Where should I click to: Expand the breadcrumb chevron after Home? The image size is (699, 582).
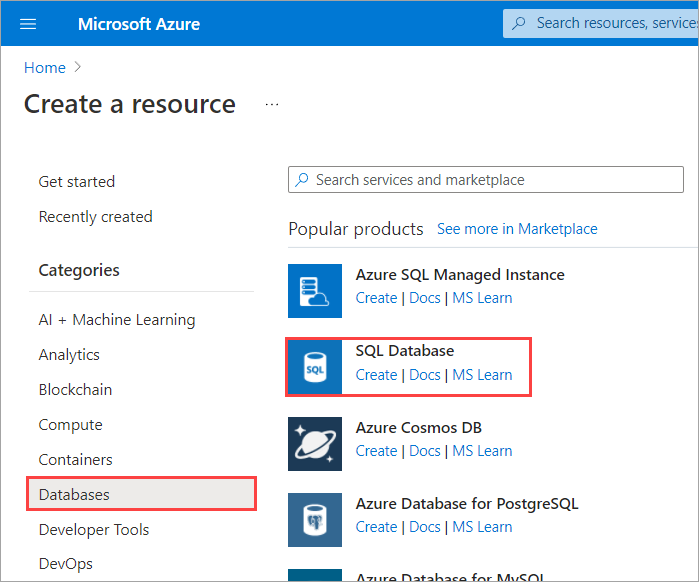point(78,67)
